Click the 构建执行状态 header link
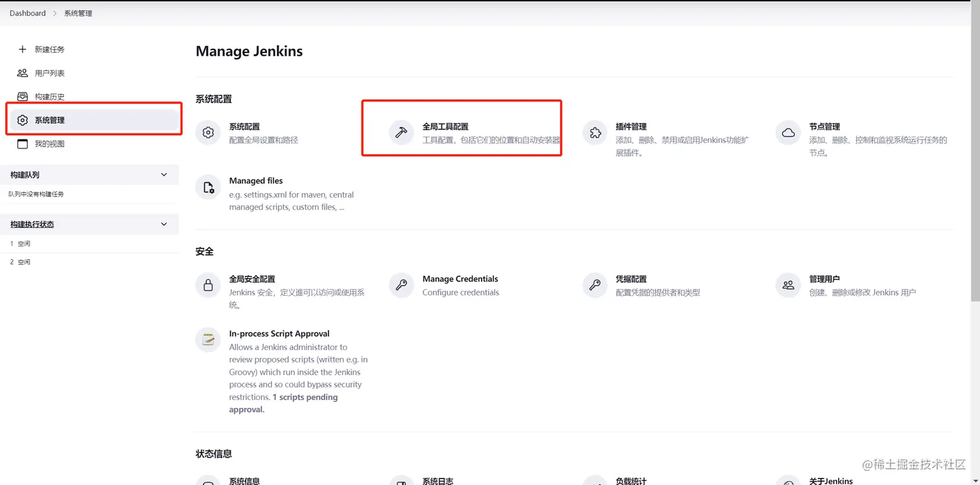The width and height of the screenshot is (980, 485). (32, 224)
